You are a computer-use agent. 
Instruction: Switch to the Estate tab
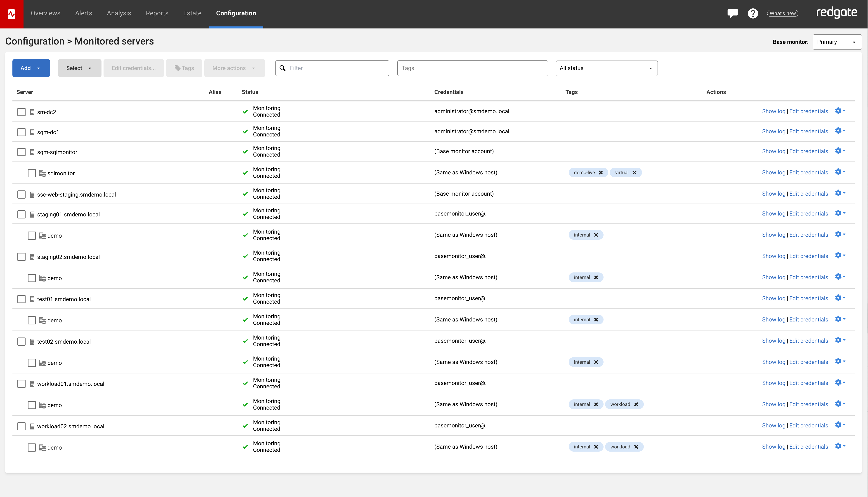point(192,13)
